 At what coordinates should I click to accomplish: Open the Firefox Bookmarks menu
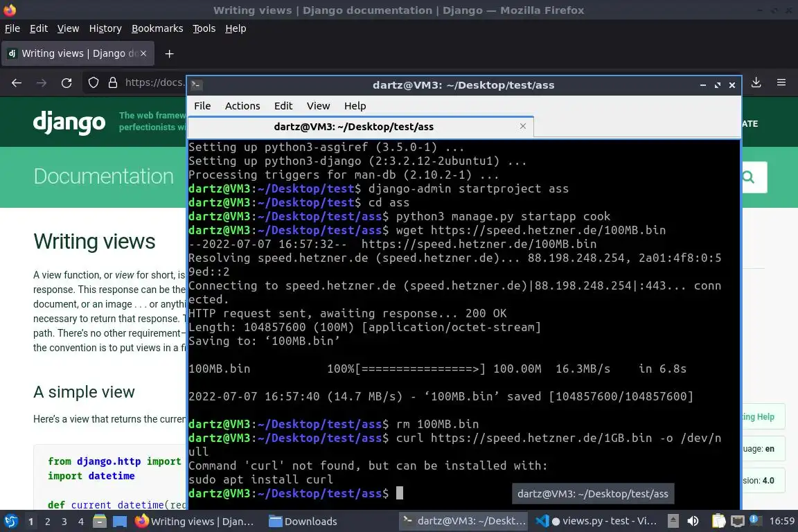pos(157,28)
